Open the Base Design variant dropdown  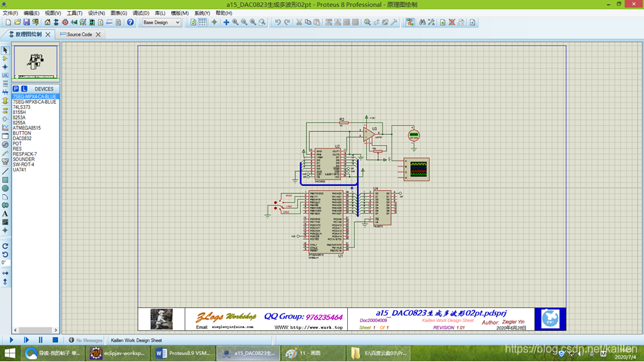coord(161,23)
